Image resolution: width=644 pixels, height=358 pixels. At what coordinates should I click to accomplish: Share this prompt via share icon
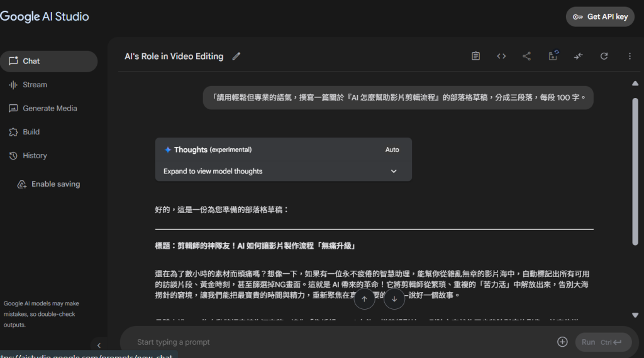527,56
